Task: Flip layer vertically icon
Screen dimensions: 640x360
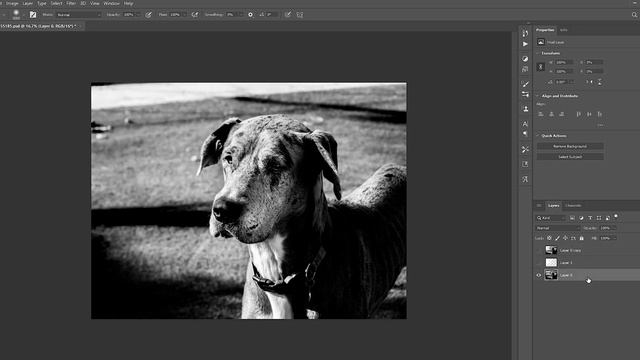Action: coord(600,82)
